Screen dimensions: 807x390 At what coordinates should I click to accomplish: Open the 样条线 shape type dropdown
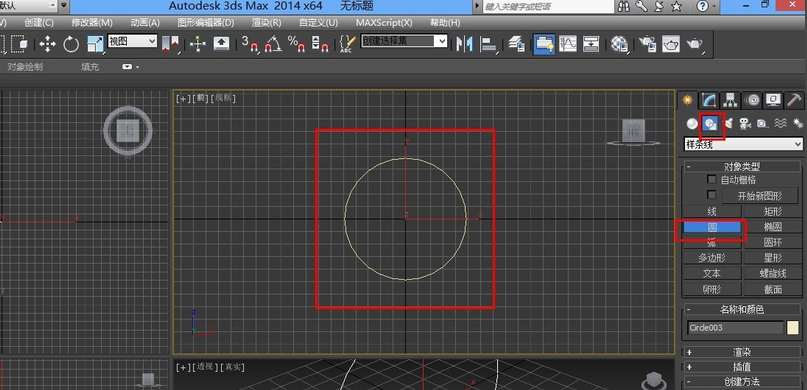coord(743,144)
